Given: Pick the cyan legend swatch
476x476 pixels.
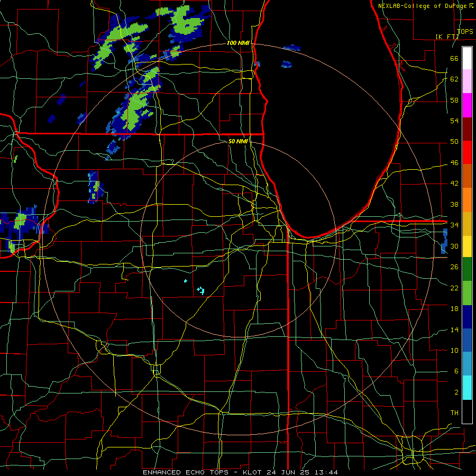Looking at the screenshot, I should 467,388.
